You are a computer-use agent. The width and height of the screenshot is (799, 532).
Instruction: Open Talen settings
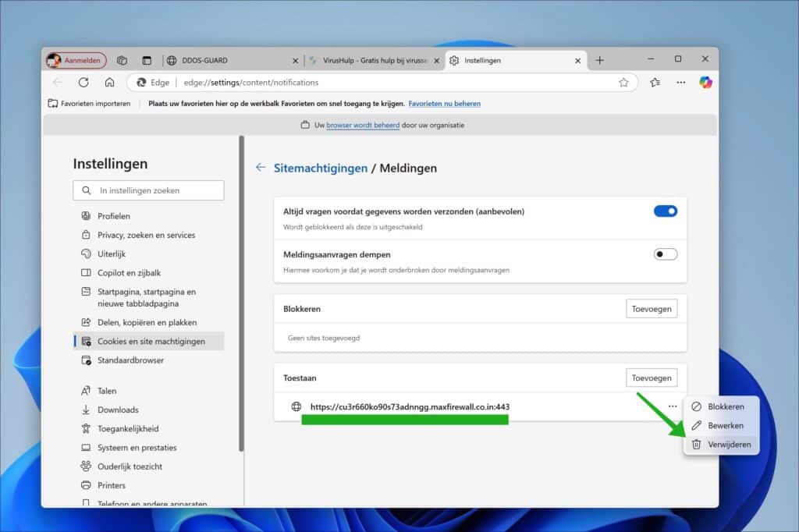point(148,391)
